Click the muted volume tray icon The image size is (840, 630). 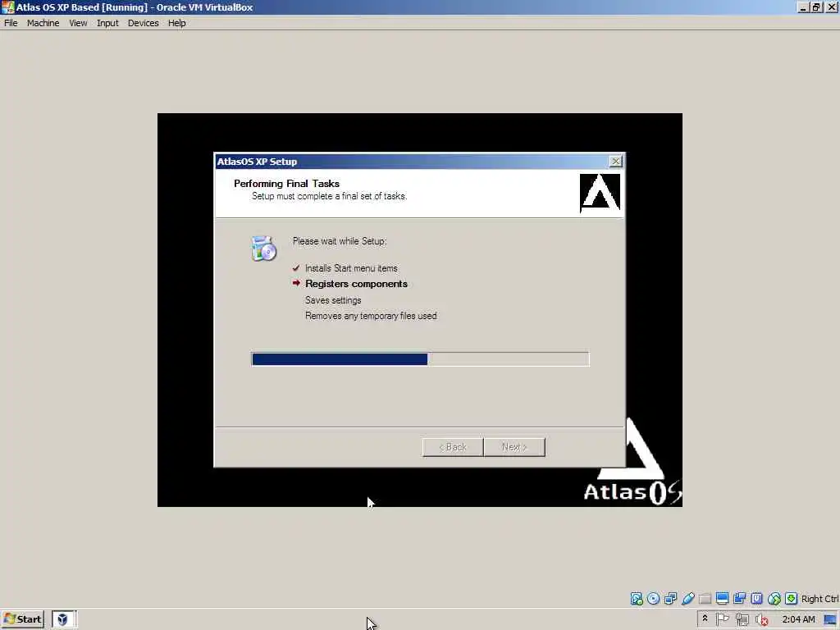[762, 620]
